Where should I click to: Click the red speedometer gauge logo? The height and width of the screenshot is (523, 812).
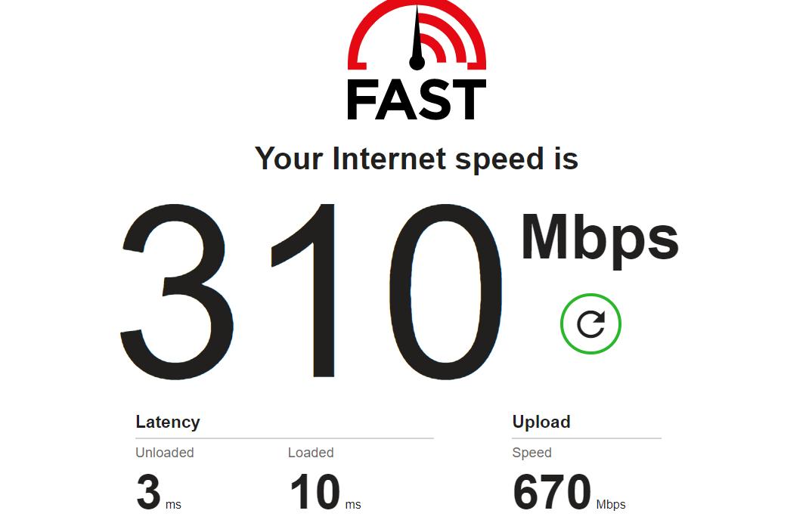click(417, 36)
